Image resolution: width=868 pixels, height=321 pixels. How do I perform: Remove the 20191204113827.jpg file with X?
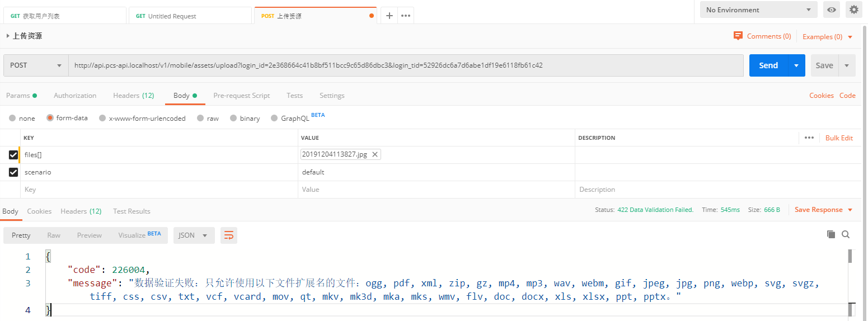pos(375,154)
